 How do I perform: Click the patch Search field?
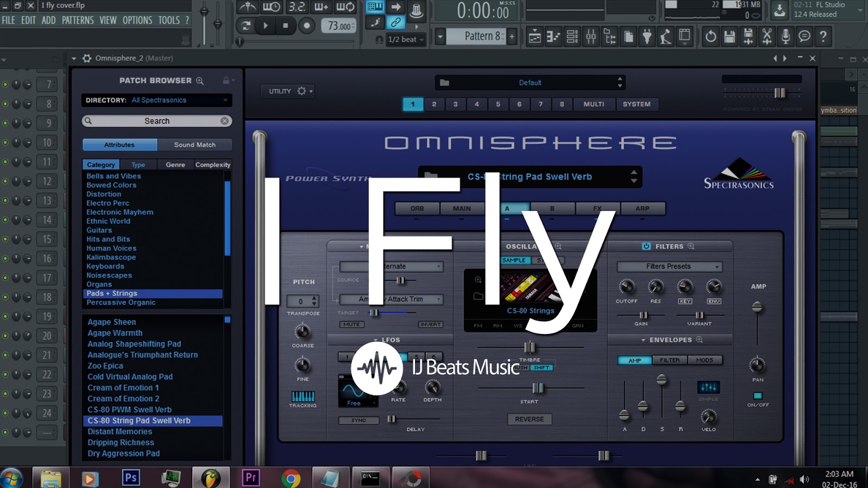pos(157,121)
